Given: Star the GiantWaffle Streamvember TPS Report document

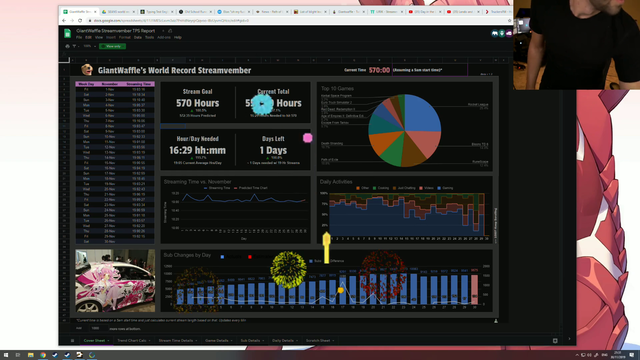Looking at the screenshot, I should coord(163,31).
